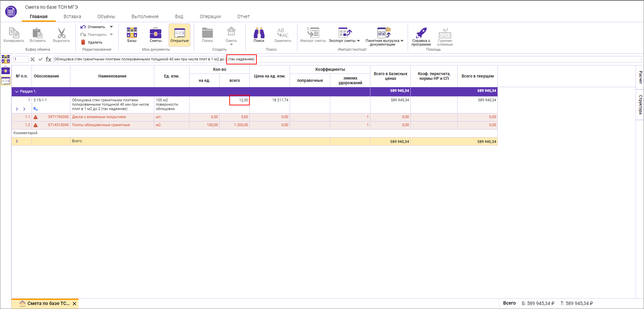The image size is (644, 309).
Task: Open the Расчет side panel tab
Action: click(640, 78)
